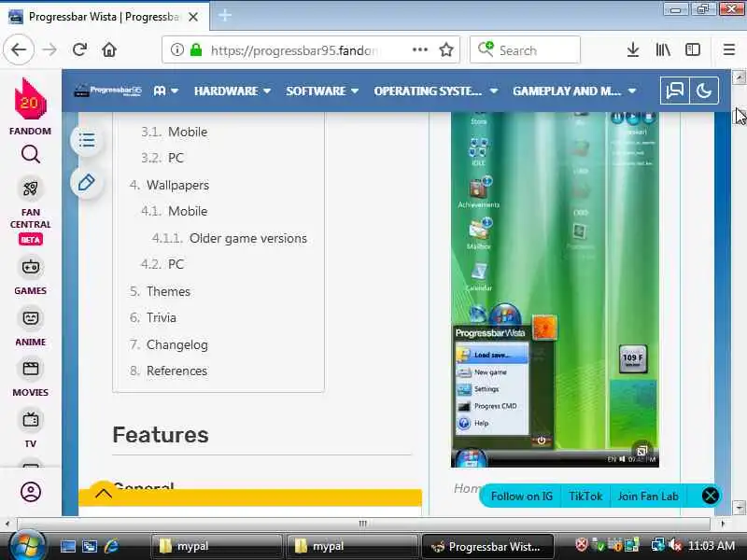This screenshot has height=560, width=747.
Task: Open page actions three-dot menu
Action: (x=419, y=49)
